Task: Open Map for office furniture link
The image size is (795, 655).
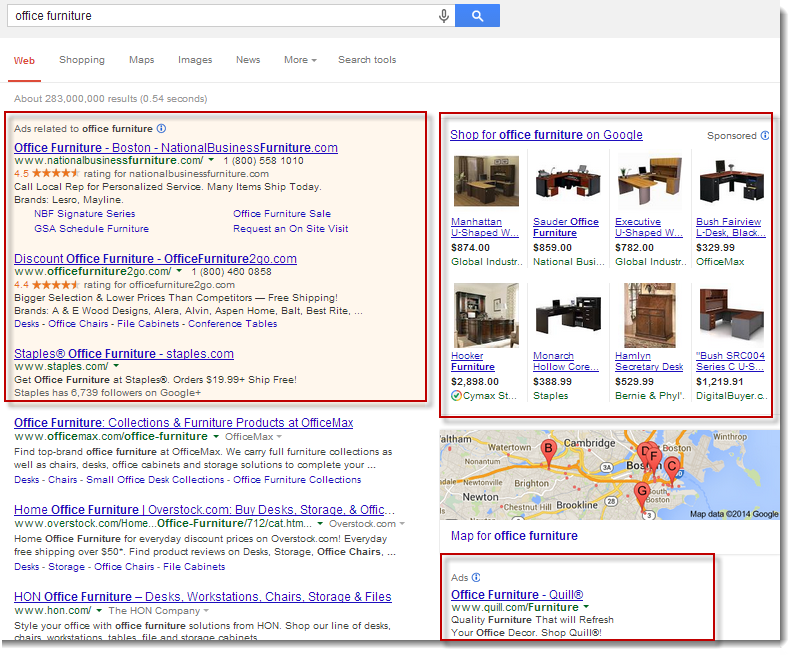Action: 514,536
